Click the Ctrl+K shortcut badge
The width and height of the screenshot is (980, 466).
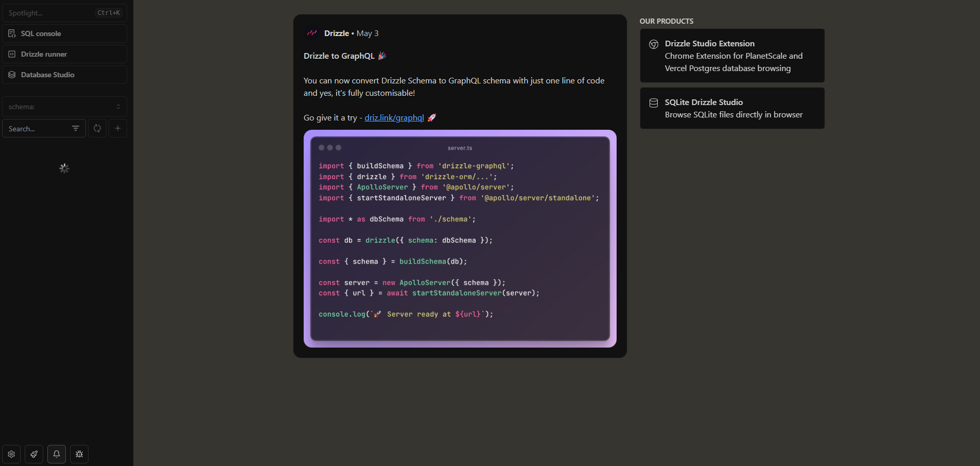point(109,13)
